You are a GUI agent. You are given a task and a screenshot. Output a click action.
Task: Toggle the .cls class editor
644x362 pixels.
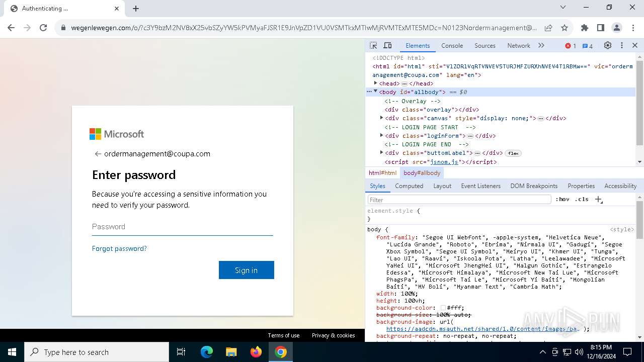tap(582, 200)
